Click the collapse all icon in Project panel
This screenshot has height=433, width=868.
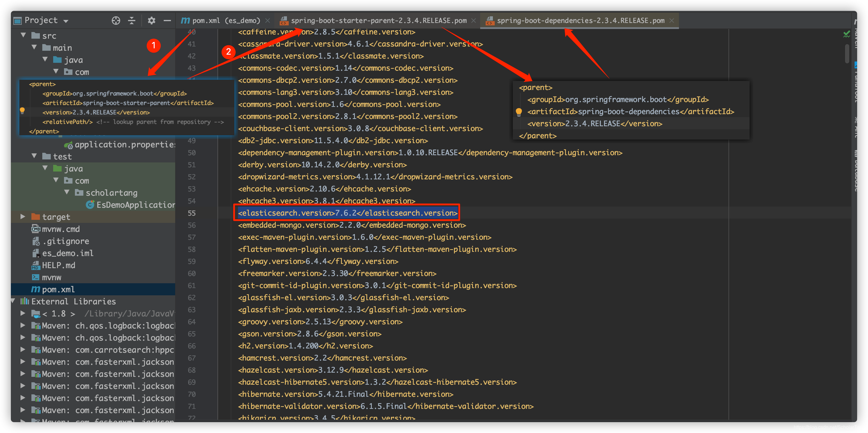[x=132, y=21]
